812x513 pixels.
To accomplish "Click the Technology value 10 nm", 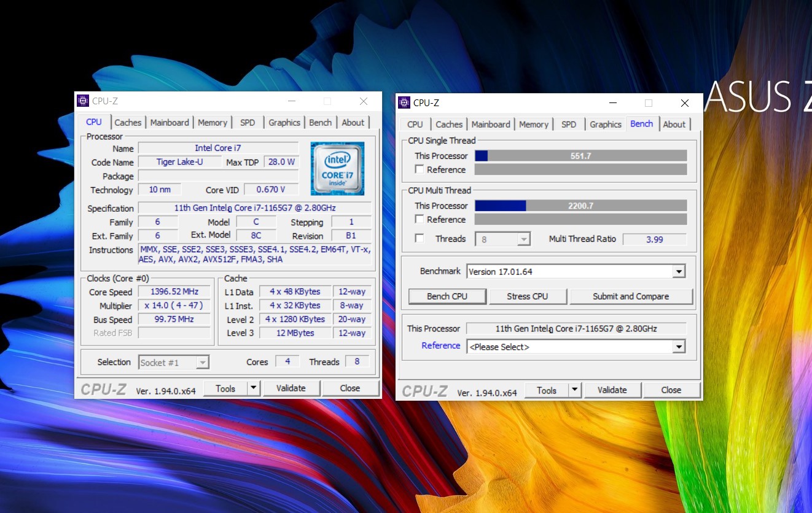I will pos(159,190).
